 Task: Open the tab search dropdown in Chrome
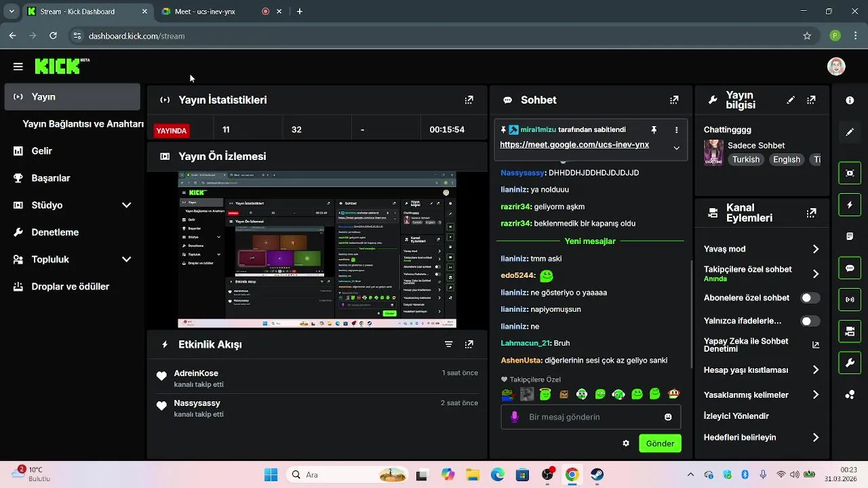point(11,12)
